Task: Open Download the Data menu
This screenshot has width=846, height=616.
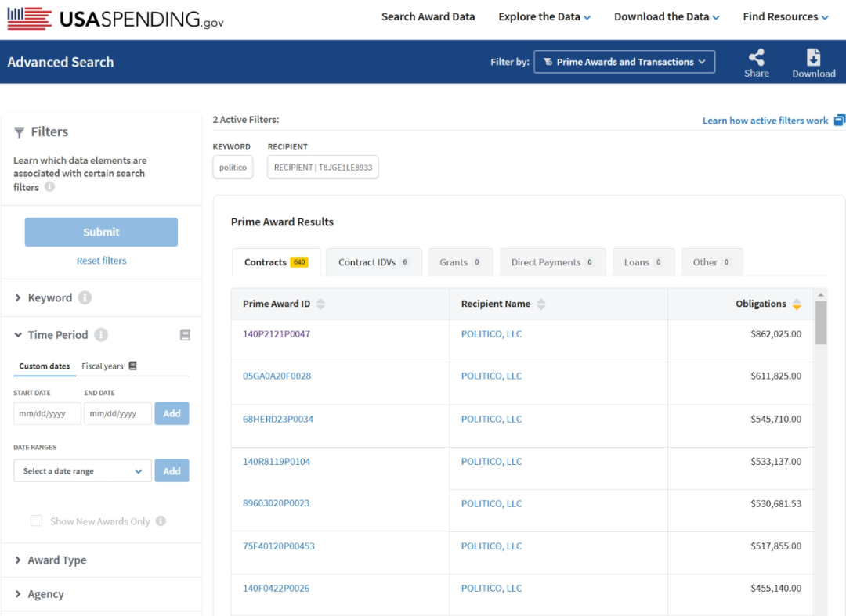Action: coord(667,16)
